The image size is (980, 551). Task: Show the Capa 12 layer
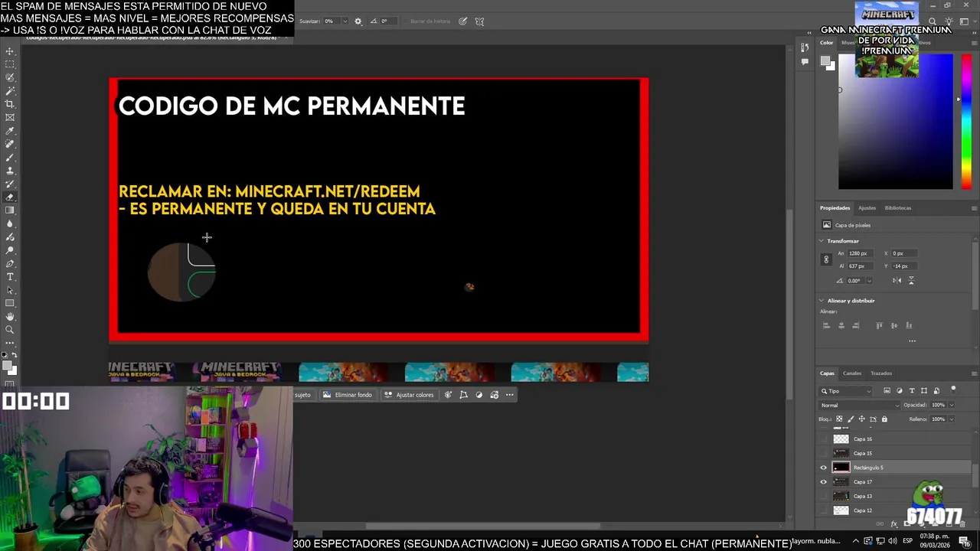coord(824,510)
